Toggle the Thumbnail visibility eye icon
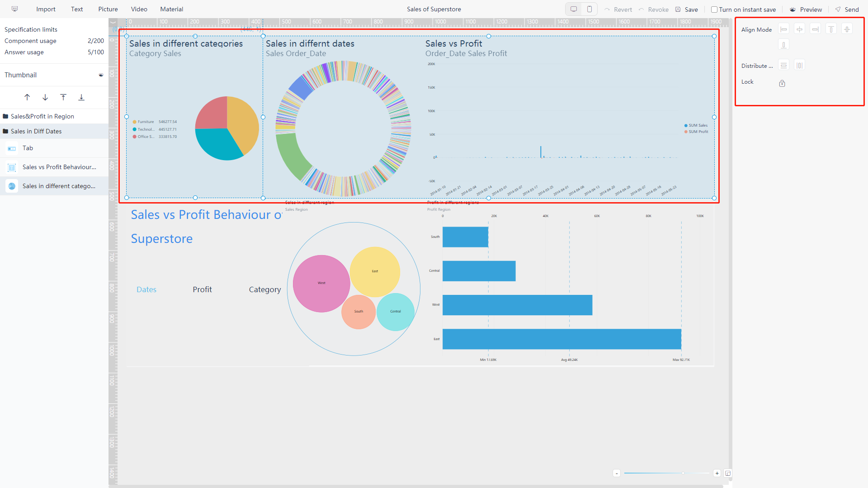Viewport: 868px width, 488px height. point(101,75)
